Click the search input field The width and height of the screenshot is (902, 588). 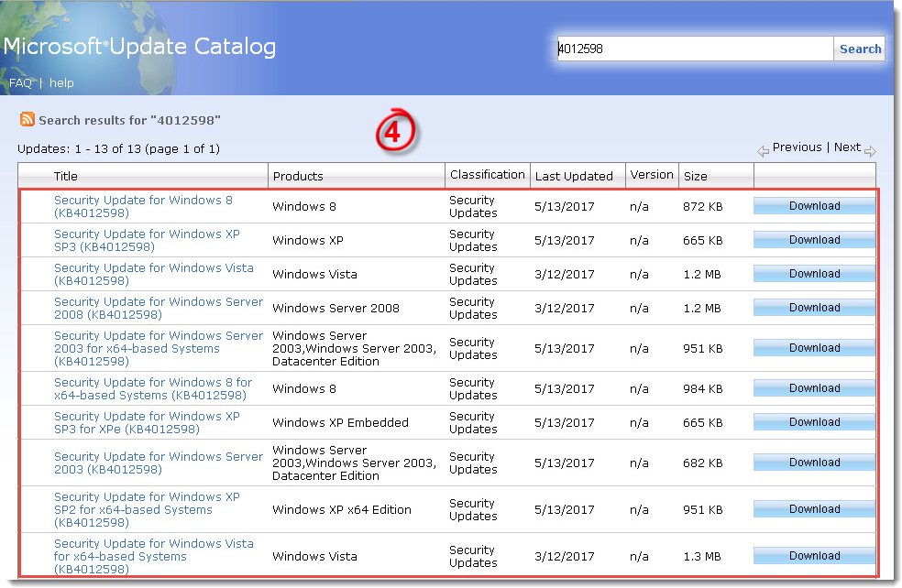click(695, 49)
